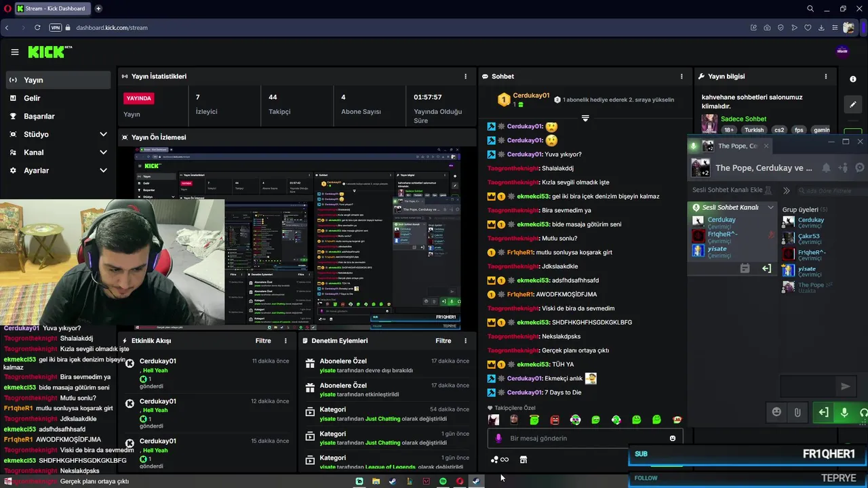868x488 pixels.
Task: Attach a file in Steam chat
Action: [x=797, y=412]
